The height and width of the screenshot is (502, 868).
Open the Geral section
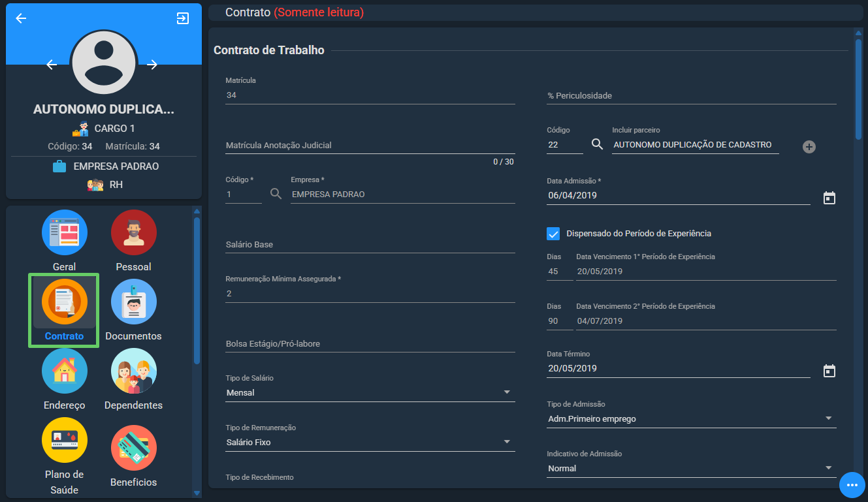coord(65,240)
